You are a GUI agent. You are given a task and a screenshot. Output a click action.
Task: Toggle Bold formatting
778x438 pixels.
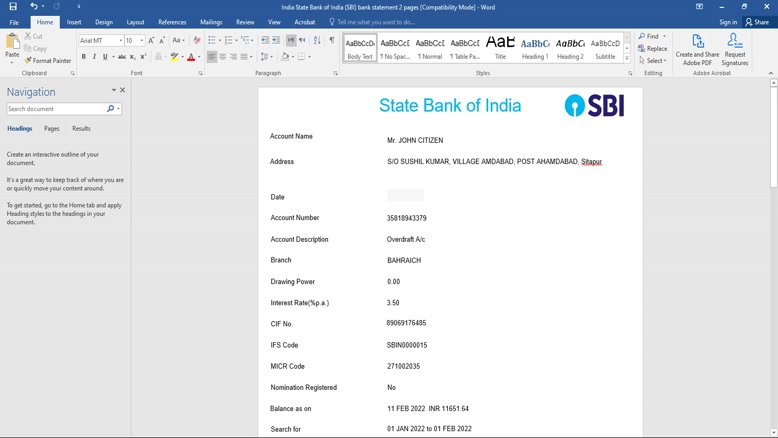point(84,57)
